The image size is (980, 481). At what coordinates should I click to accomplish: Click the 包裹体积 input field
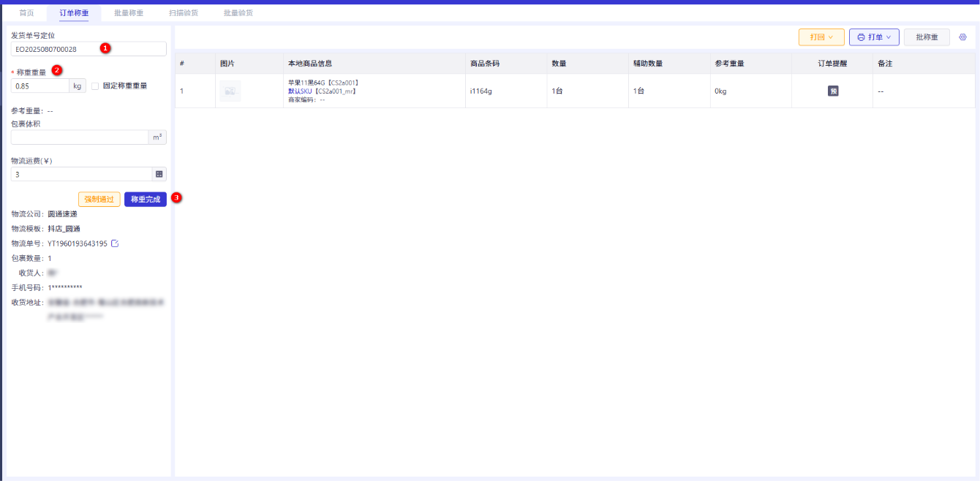80,137
